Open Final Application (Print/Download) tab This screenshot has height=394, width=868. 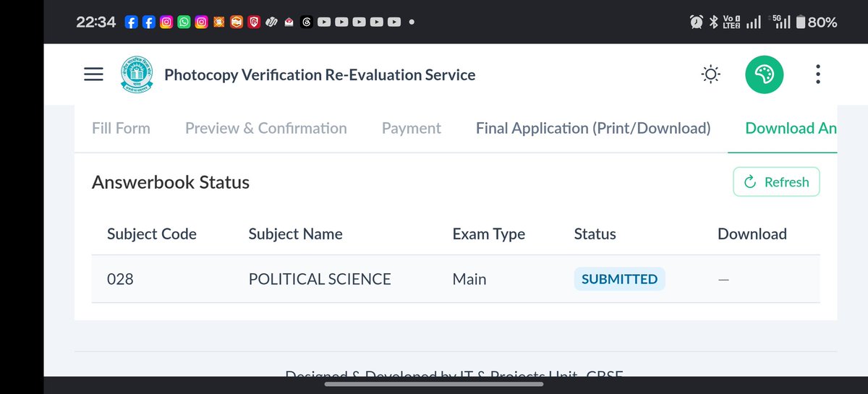[x=593, y=128]
